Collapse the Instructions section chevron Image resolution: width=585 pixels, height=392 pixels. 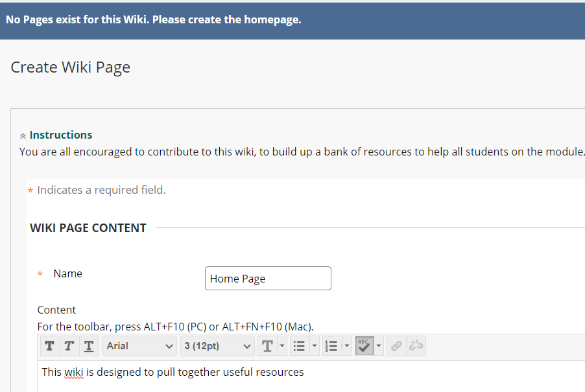pos(23,135)
